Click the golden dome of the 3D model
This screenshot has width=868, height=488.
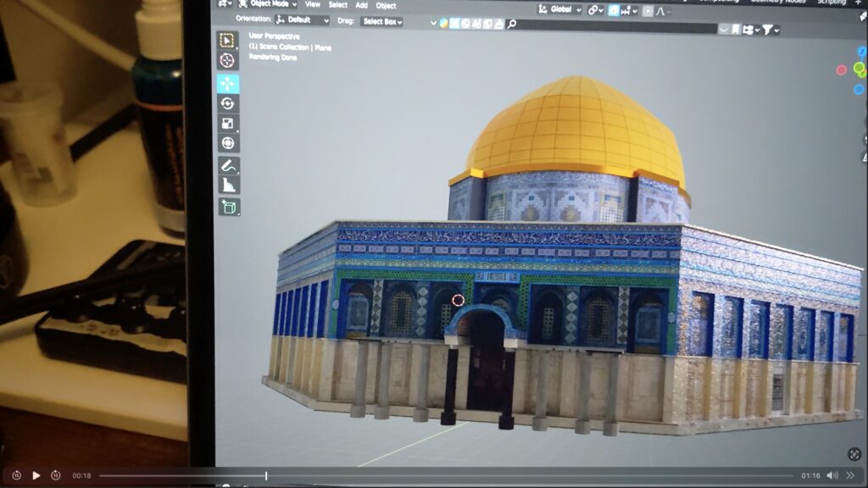[x=576, y=127]
